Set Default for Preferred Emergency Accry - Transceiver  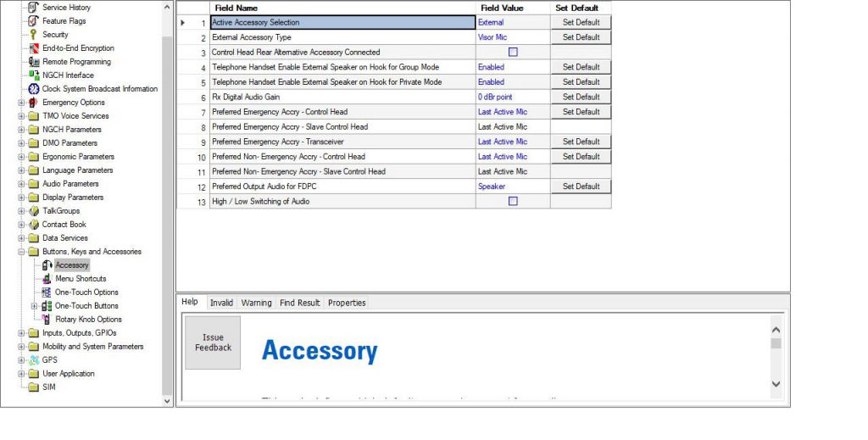pyautogui.click(x=581, y=142)
